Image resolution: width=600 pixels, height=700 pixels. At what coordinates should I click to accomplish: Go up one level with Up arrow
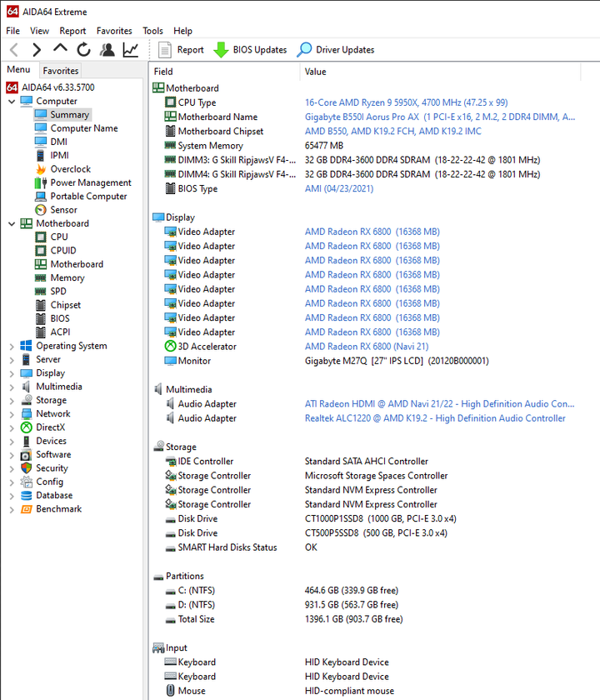coord(60,48)
